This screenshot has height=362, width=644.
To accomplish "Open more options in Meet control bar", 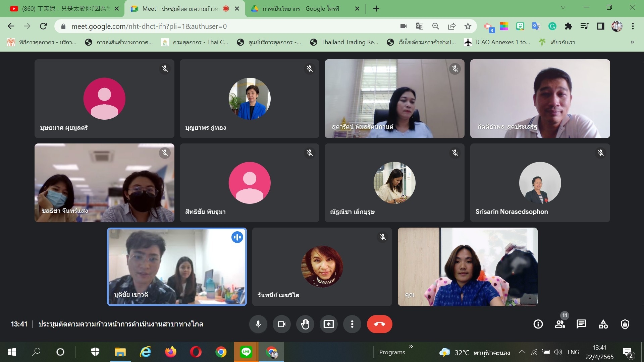I will pos(352,324).
